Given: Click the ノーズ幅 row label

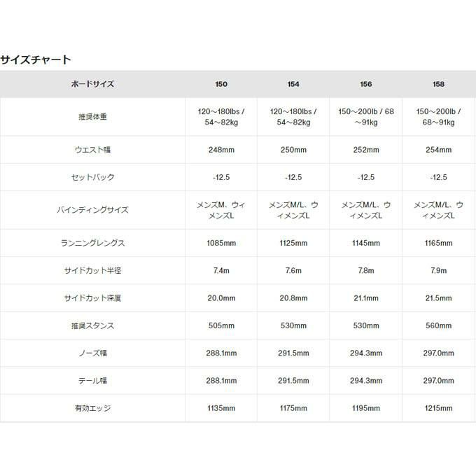Looking at the screenshot, I should [92, 353].
